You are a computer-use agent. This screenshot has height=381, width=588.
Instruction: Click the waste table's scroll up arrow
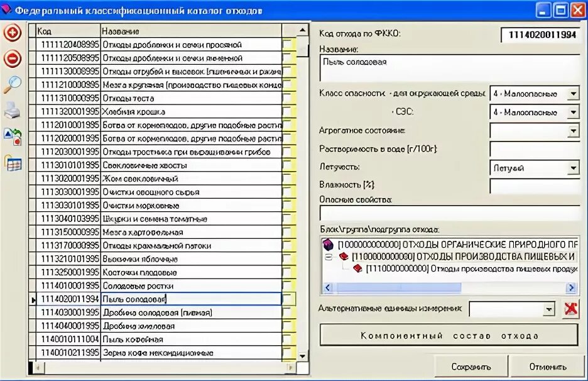302,30
